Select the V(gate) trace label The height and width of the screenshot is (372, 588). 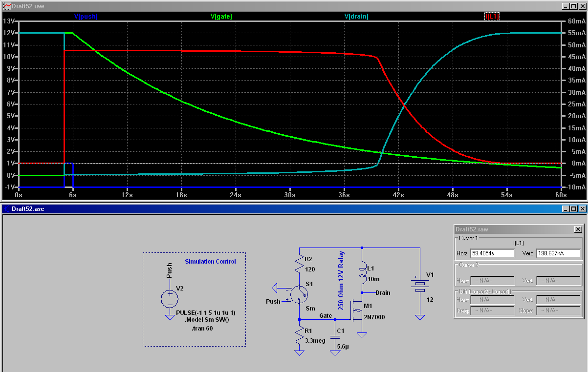[221, 16]
